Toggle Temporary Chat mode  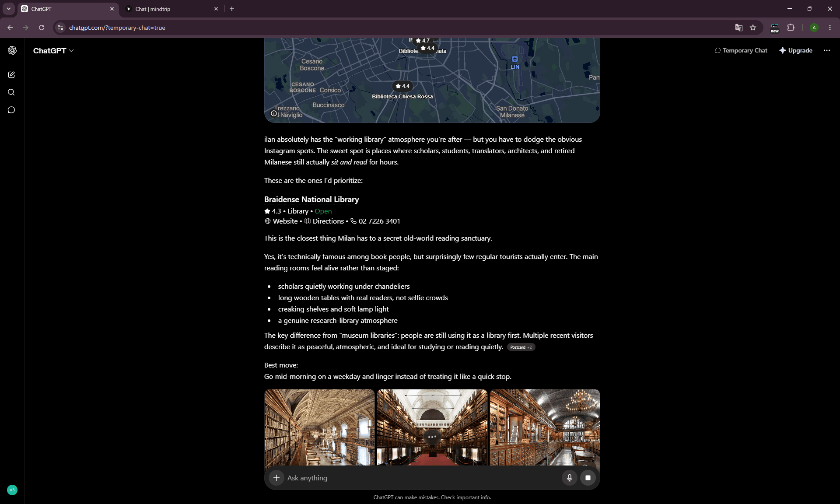point(741,50)
